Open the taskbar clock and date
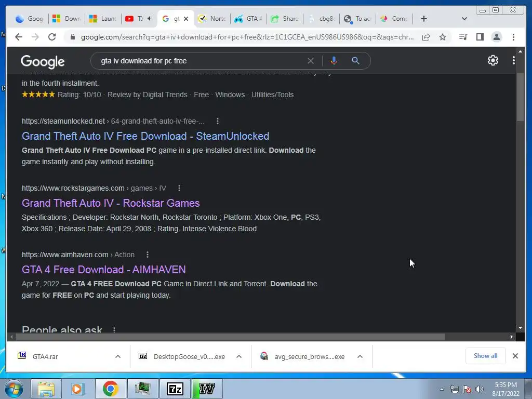The image size is (532, 399). point(506,389)
